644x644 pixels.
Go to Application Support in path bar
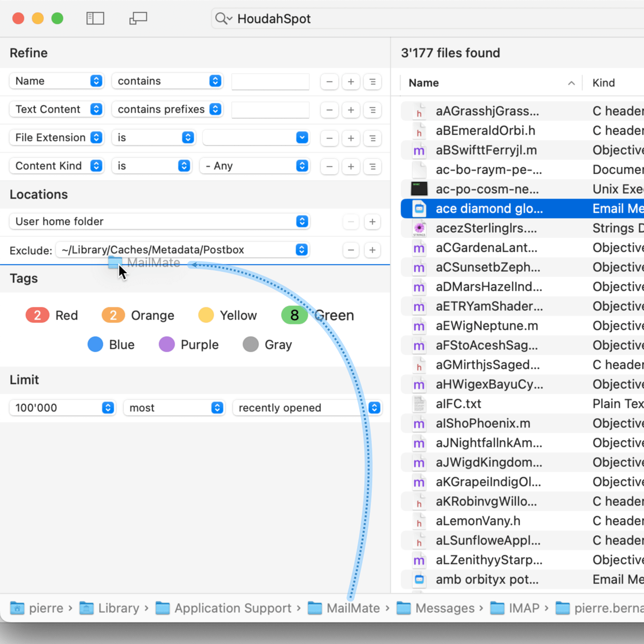(x=232, y=608)
